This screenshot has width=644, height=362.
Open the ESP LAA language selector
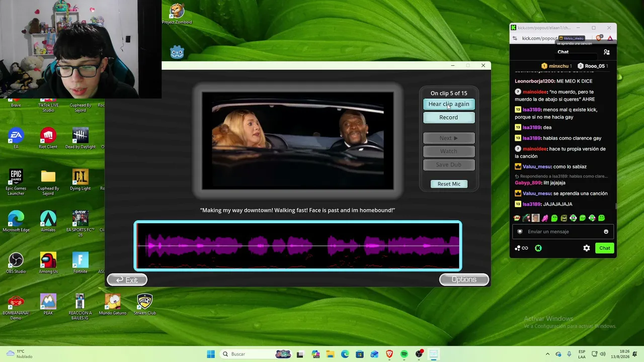582,354
